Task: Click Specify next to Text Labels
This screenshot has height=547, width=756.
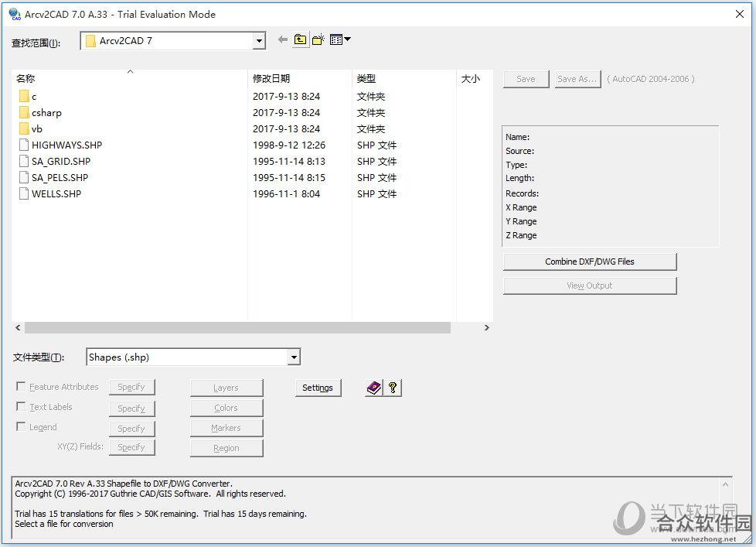Action: 131,409
